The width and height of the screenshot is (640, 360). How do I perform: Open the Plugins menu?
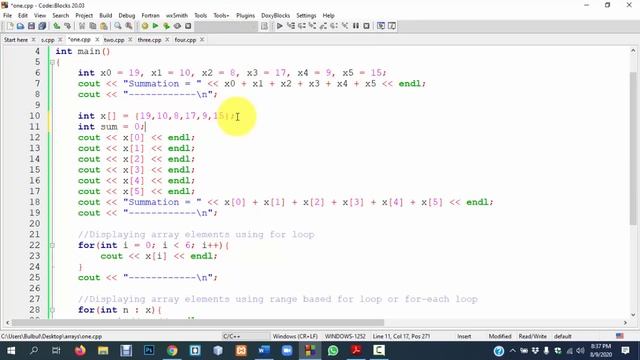[x=245, y=16]
